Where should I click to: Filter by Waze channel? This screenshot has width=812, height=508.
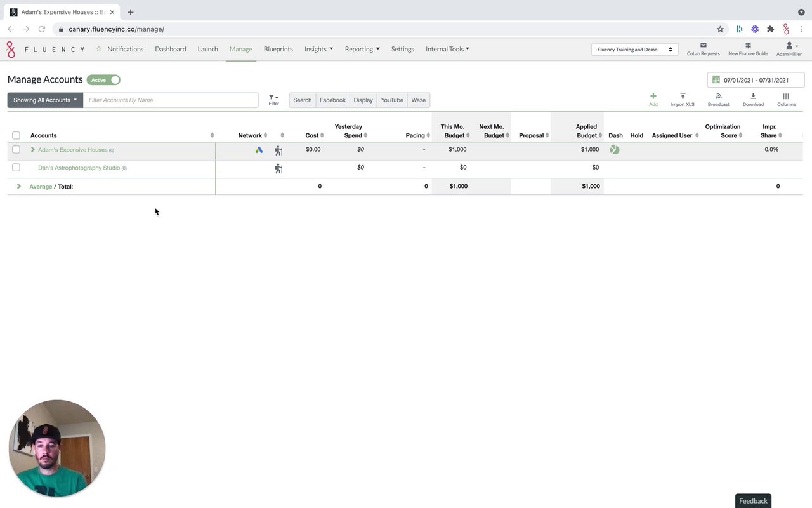click(419, 100)
